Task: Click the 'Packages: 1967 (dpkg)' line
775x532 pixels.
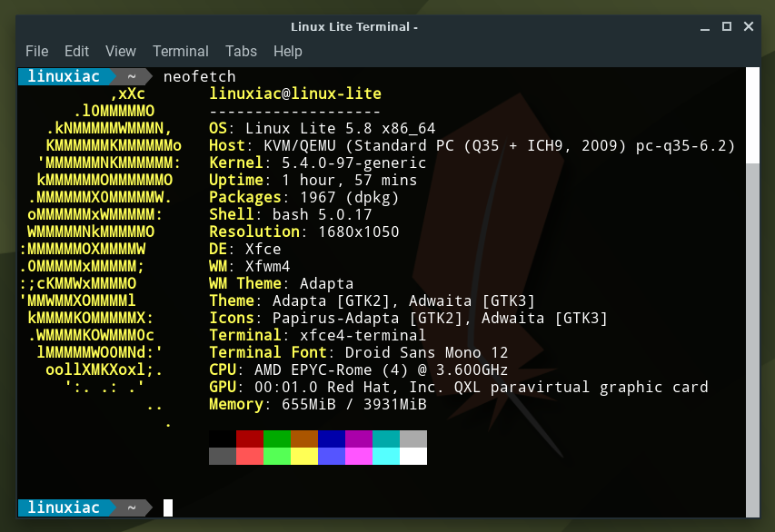Action: [x=303, y=197]
